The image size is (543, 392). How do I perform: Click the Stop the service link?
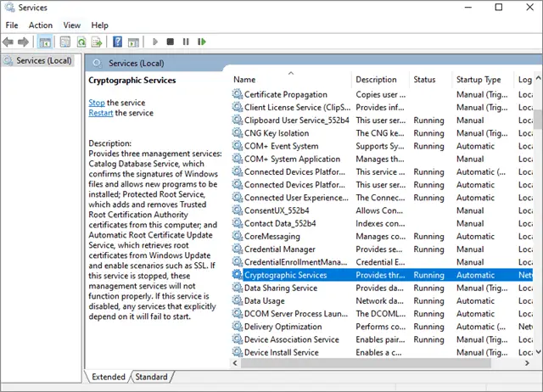pyautogui.click(x=97, y=103)
